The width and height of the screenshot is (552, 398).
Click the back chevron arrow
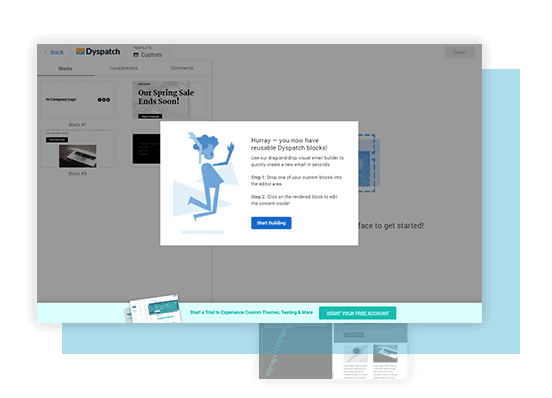(x=45, y=52)
